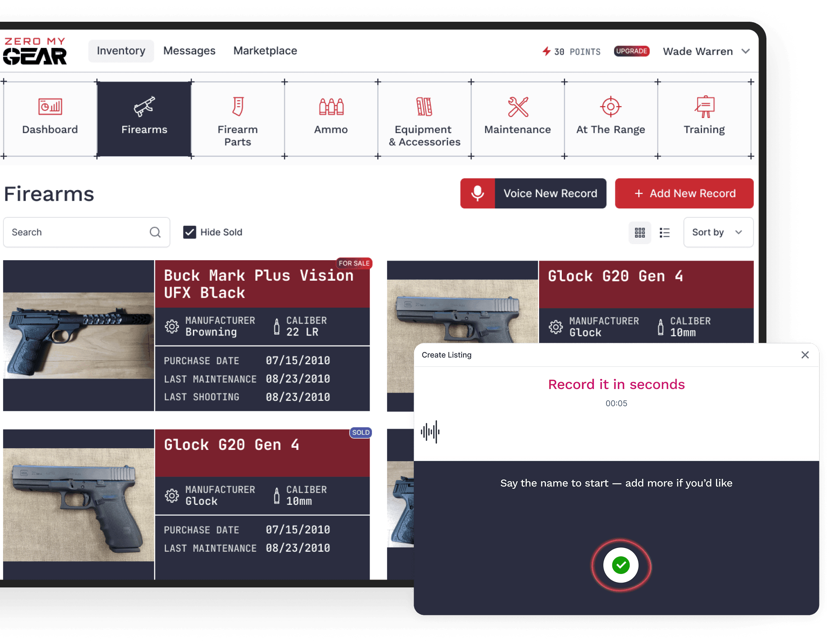Screen dimensions: 830x644
Task: Select the At The Range target icon
Action: point(611,107)
